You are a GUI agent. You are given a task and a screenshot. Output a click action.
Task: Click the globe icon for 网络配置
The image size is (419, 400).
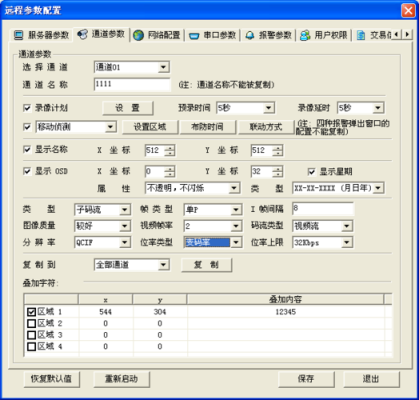coord(138,35)
